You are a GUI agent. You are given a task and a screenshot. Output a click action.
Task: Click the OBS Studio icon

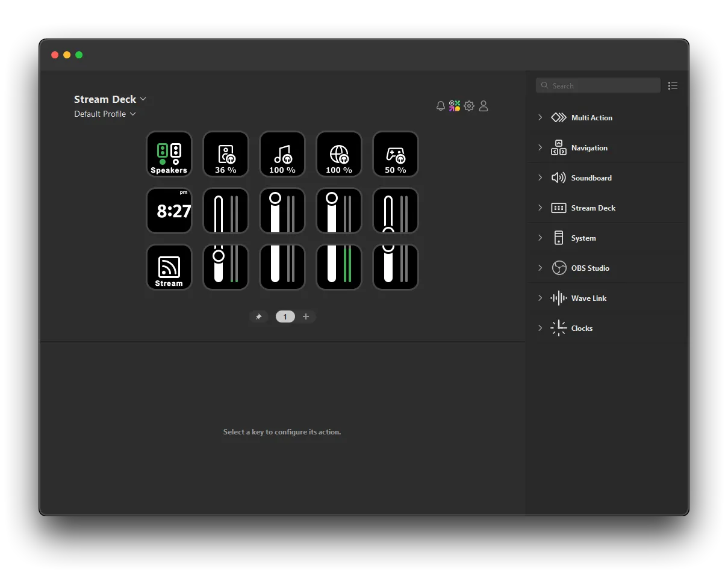[559, 268]
